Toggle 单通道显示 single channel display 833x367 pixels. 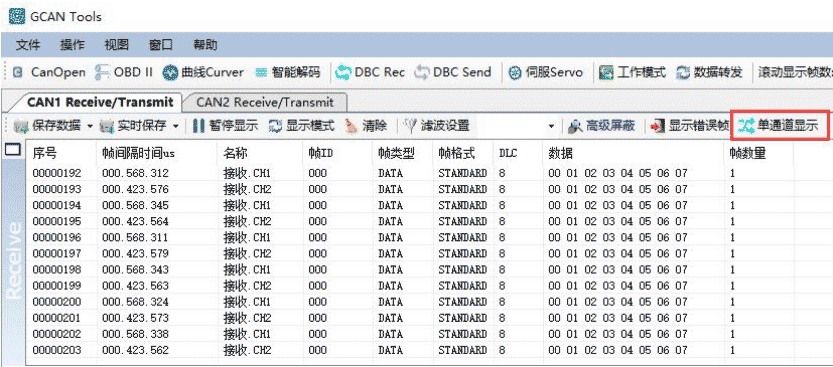778,126
